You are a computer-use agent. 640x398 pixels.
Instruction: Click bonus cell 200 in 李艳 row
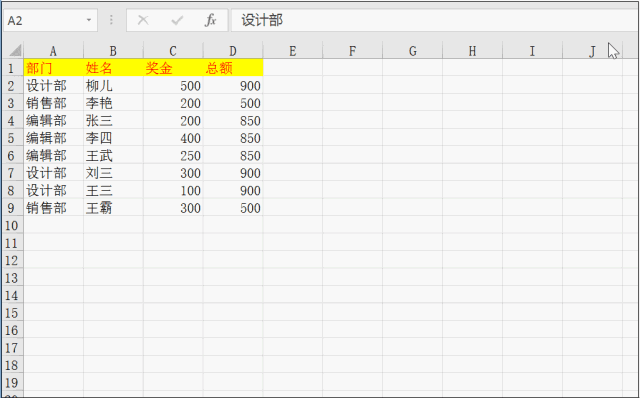click(x=173, y=103)
